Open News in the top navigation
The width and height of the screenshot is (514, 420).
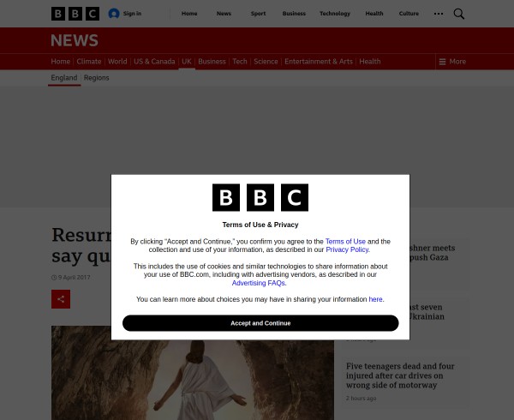point(224,14)
